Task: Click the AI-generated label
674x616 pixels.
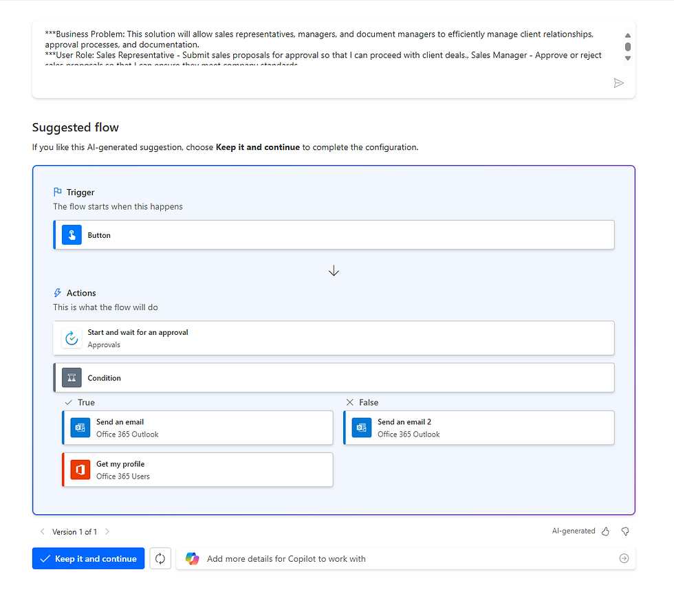Action: pos(574,531)
